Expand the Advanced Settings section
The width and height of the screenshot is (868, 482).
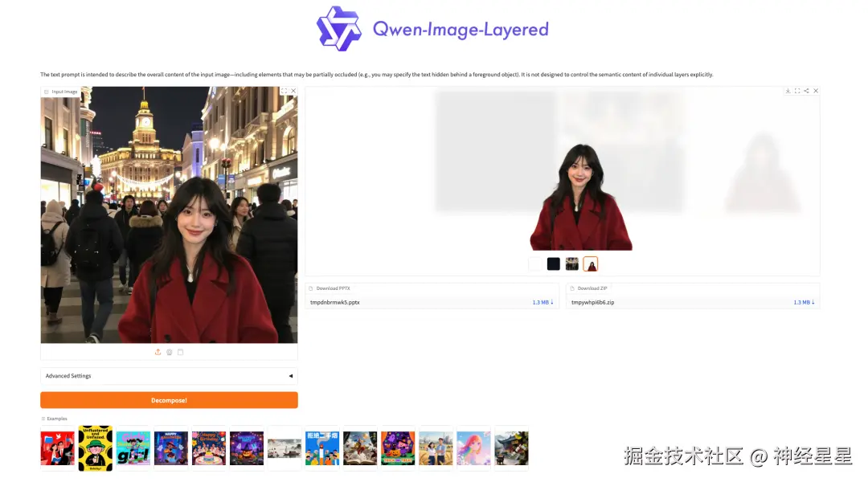click(x=169, y=376)
